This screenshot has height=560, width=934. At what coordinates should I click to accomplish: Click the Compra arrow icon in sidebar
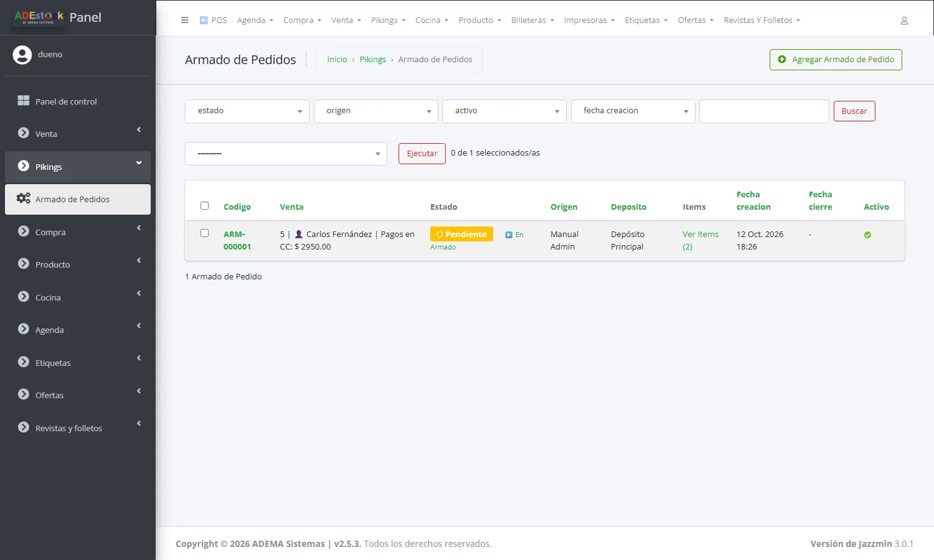tap(24, 231)
